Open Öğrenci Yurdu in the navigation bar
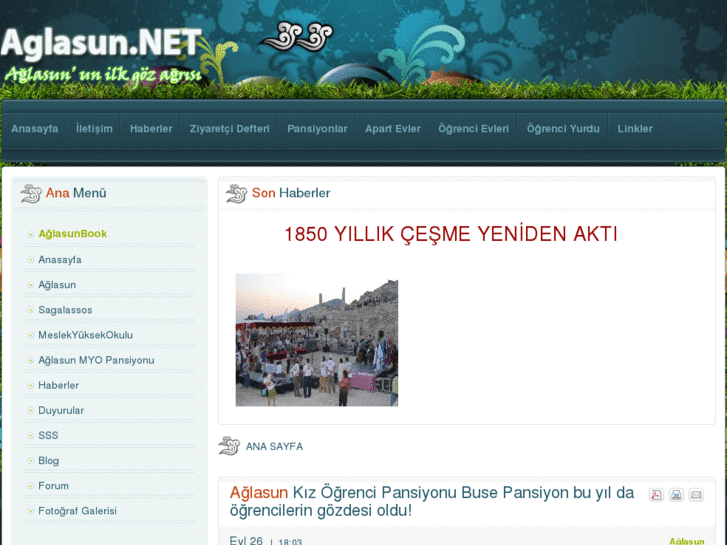This screenshot has width=727, height=545. coord(563,129)
